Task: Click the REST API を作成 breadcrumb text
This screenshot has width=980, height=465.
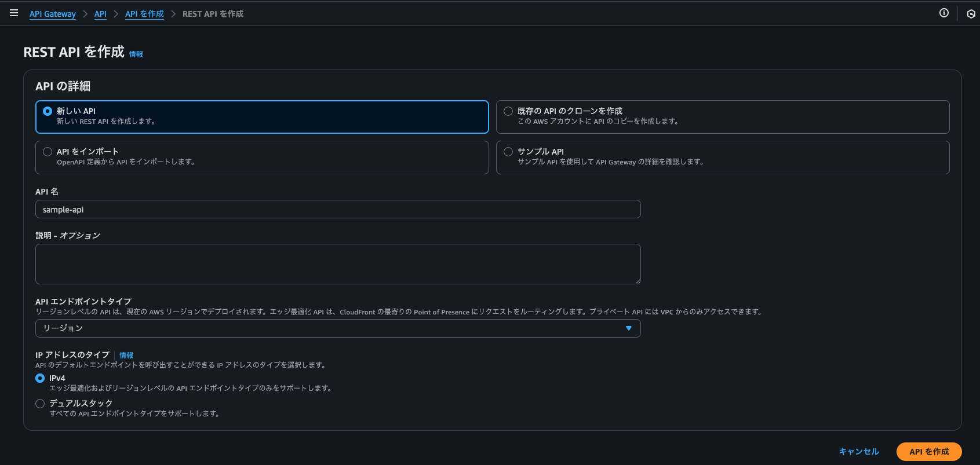Action: point(213,14)
